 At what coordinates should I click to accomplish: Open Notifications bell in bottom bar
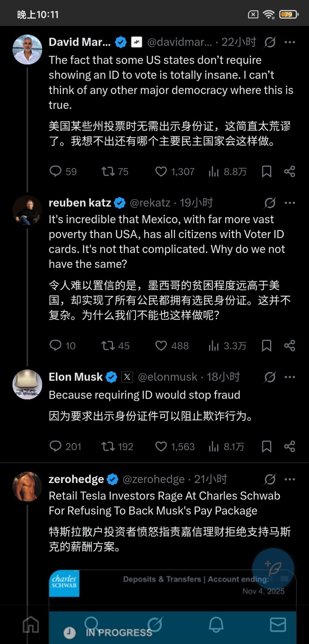(x=216, y=624)
